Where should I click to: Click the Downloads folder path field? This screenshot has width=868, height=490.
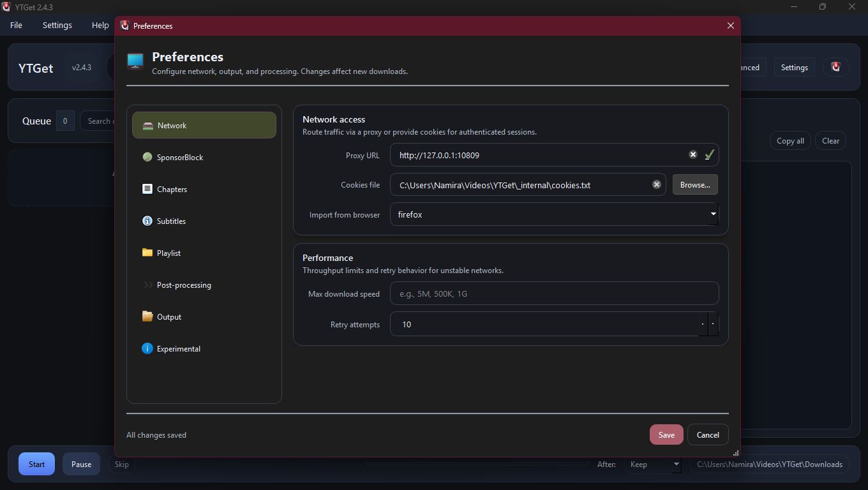770,464
